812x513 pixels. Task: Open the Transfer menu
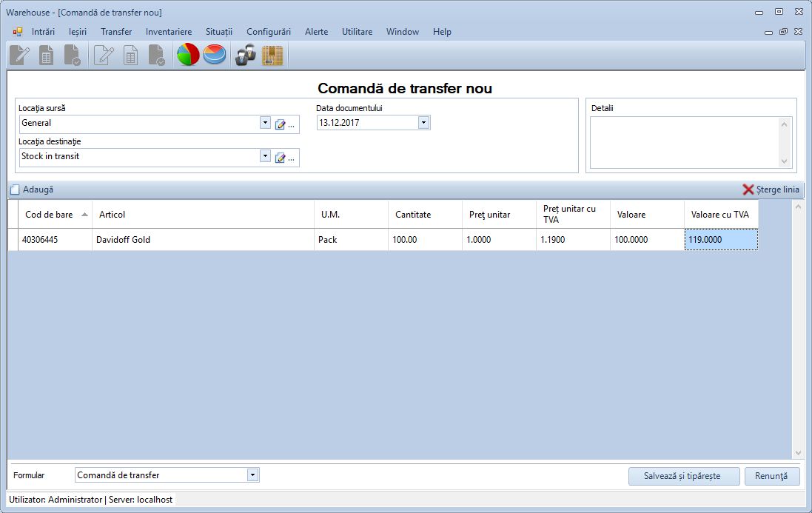(115, 32)
